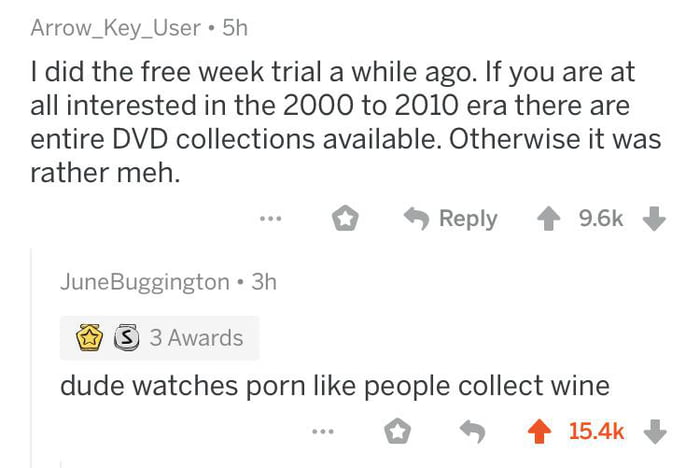Click the 5h timestamp
700x468 pixels.
coord(234,28)
